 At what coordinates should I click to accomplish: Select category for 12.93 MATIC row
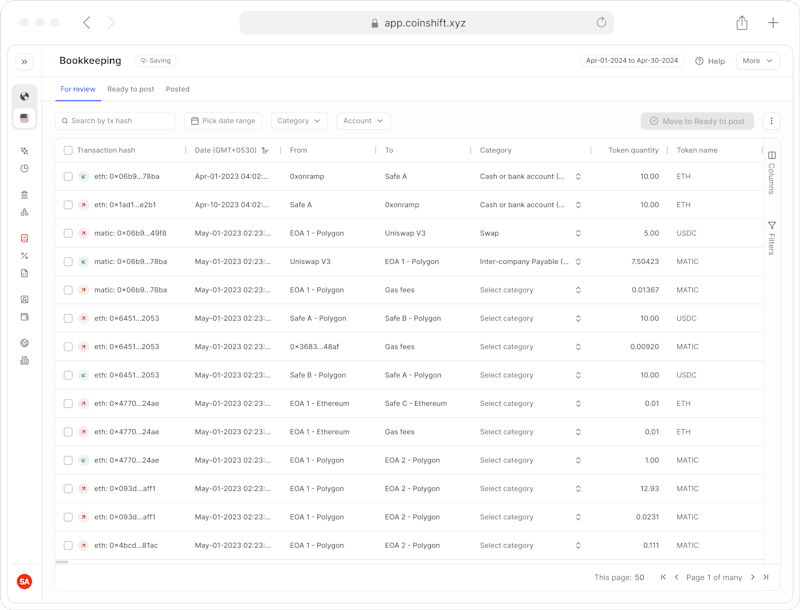tap(530, 489)
